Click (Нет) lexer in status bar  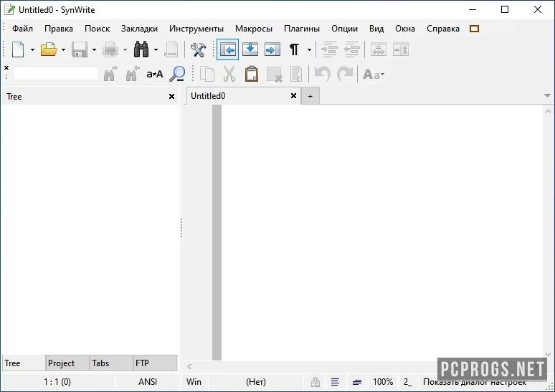[x=255, y=382]
